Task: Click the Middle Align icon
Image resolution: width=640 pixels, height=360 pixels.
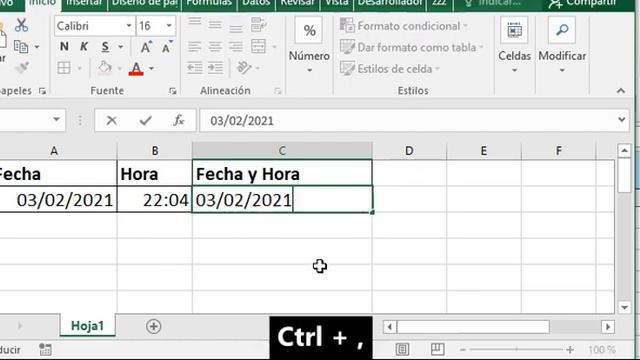Action: click(215, 25)
